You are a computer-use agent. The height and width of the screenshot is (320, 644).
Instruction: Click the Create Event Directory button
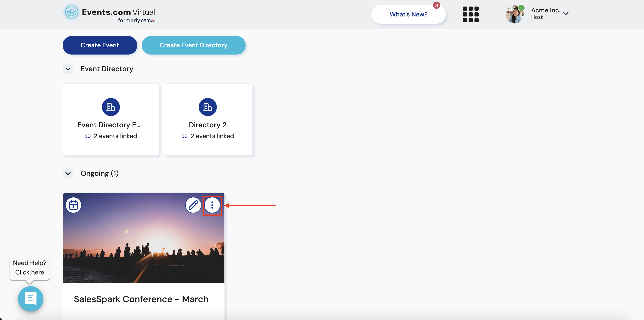tap(193, 45)
